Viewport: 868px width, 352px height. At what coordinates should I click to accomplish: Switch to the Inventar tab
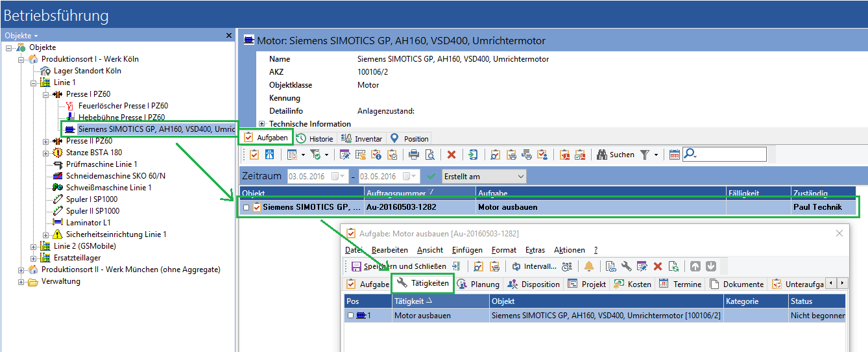[x=363, y=138]
